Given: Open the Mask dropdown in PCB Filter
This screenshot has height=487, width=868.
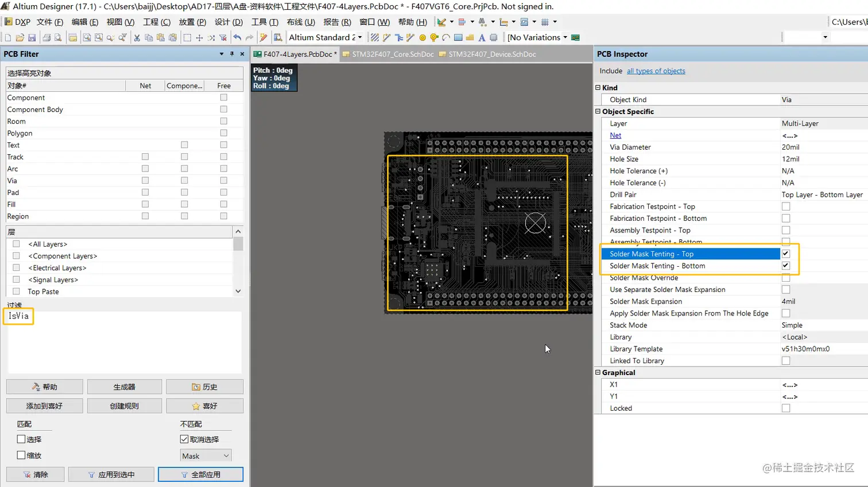Looking at the screenshot, I should click(x=206, y=456).
